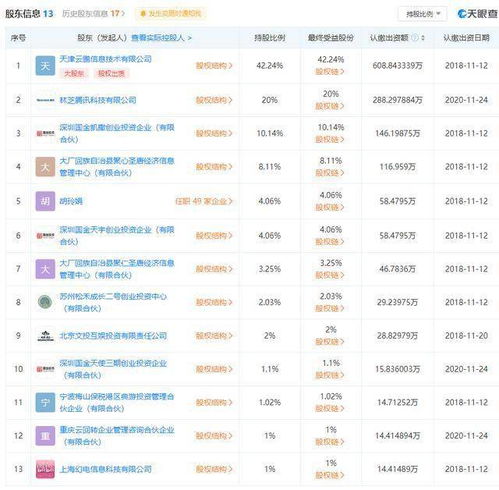
Task: Click the warning bell icon in the yellow badge
Action: 143,14
